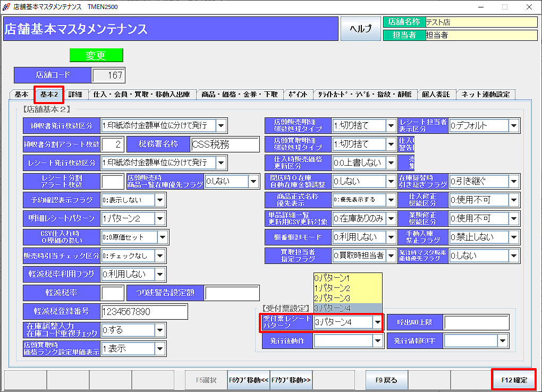The image size is (542, 392).
Task: Expand the 軽減税率利用フラグ dropdown
Action: tap(160, 274)
